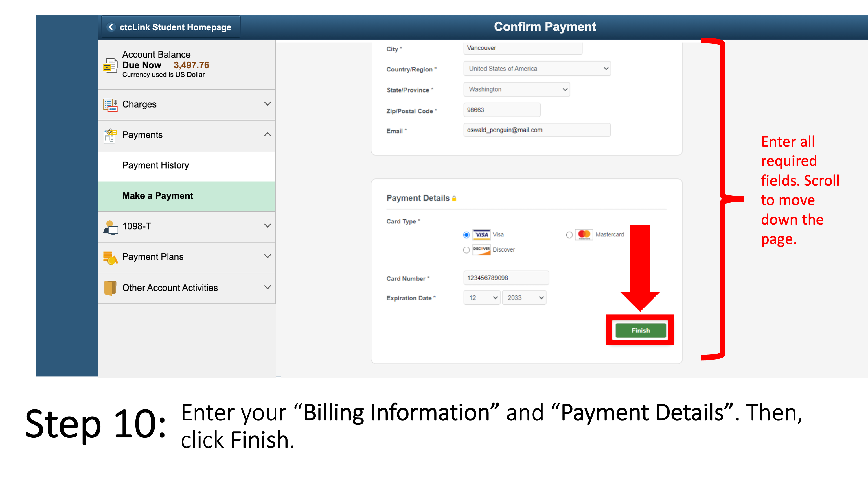The height and width of the screenshot is (488, 868).
Task: Select the Visa radio button
Action: point(466,234)
